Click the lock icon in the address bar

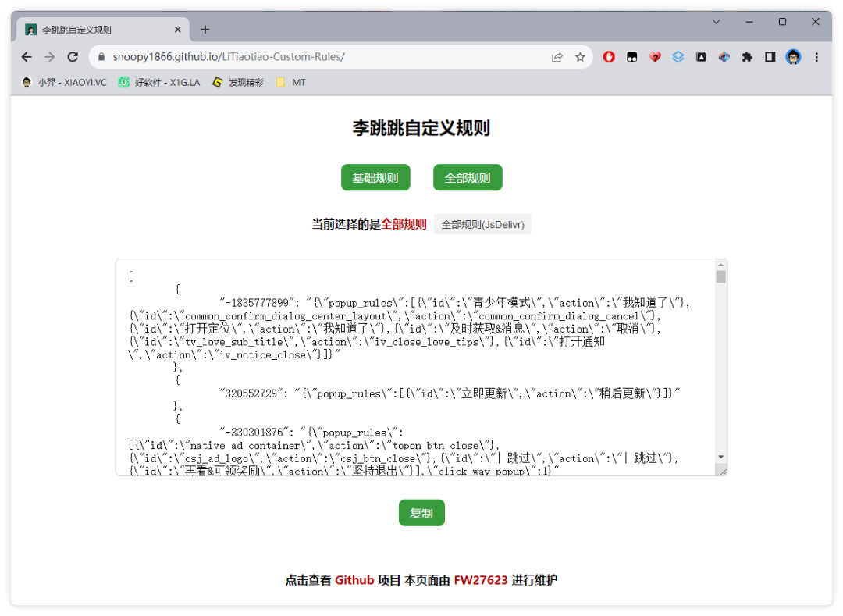(101, 57)
